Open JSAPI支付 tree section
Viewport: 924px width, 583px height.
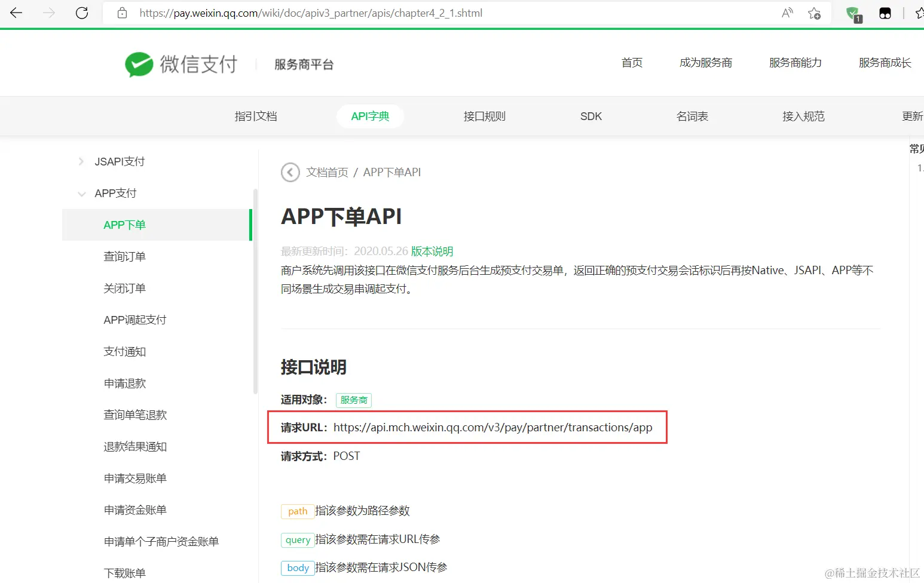120,161
